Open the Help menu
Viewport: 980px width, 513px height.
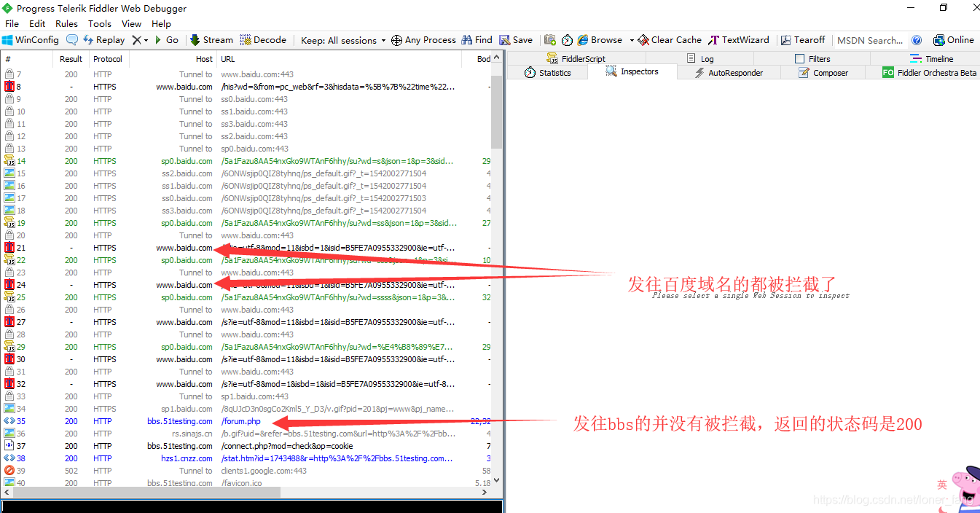tap(161, 23)
